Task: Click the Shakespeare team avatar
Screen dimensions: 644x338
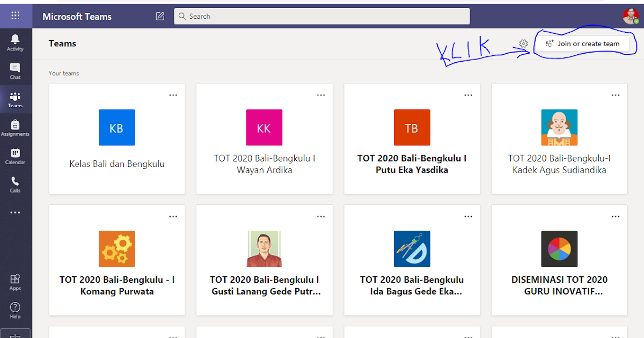Action: click(559, 128)
